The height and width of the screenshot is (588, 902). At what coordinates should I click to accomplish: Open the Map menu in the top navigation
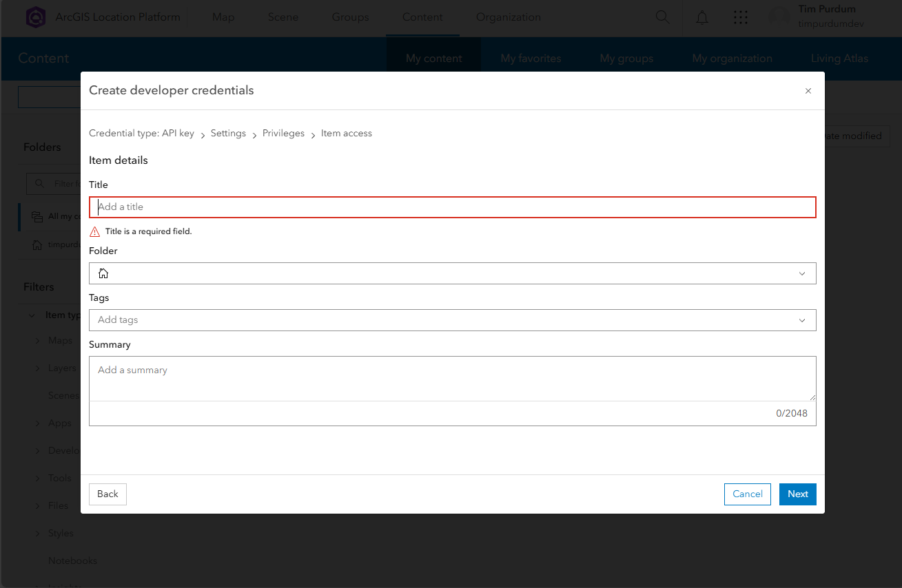(x=223, y=17)
